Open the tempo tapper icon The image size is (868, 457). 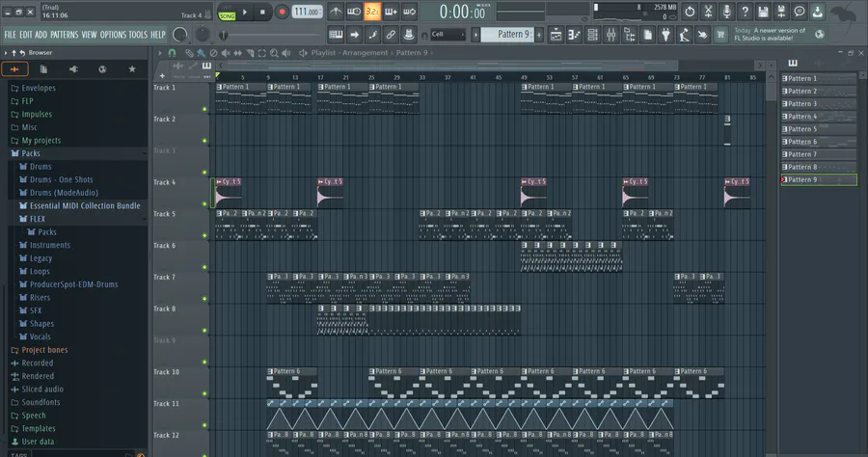coord(684,35)
